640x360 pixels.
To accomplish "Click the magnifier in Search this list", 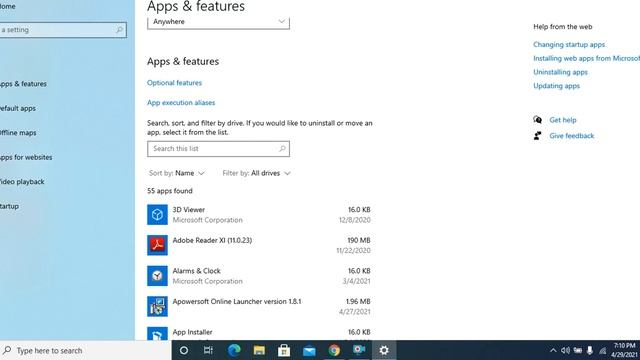I will (x=282, y=149).
